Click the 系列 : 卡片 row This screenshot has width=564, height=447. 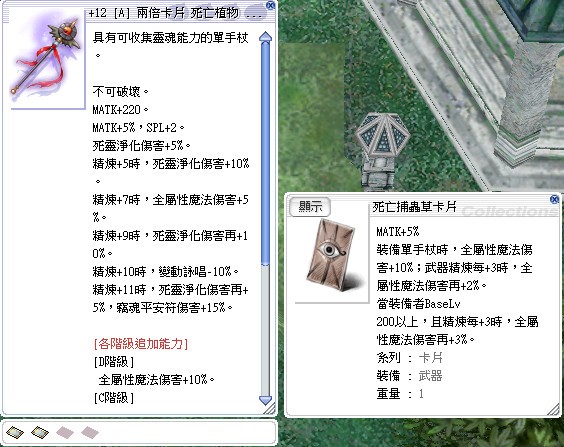pyautogui.click(x=409, y=358)
